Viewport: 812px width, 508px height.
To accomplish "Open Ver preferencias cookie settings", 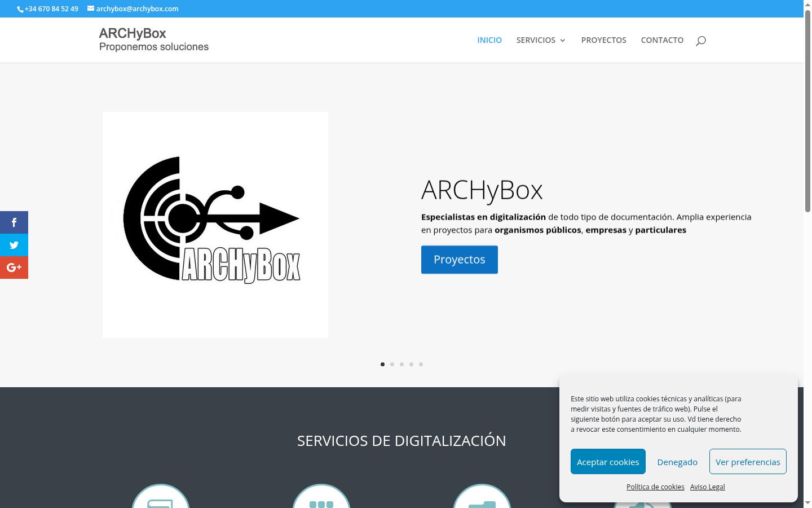I will pos(748,462).
